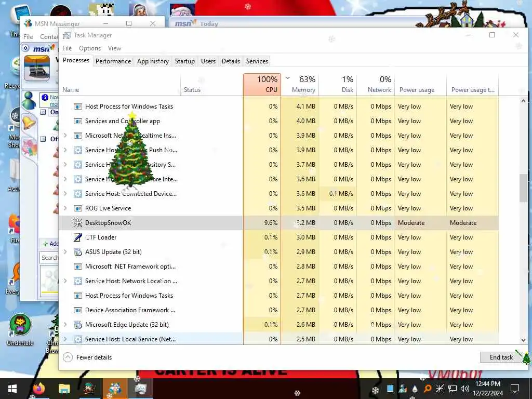Viewport: 532px width, 399px height.
Task: Collapse the Offline group in MSN Messenger
Action: click(43, 139)
